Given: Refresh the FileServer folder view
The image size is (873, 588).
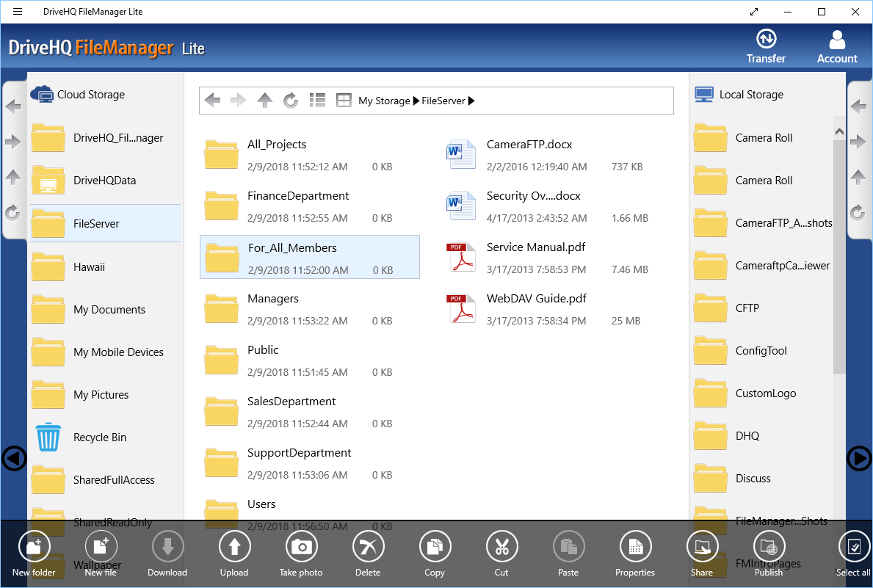Looking at the screenshot, I should coord(291,100).
